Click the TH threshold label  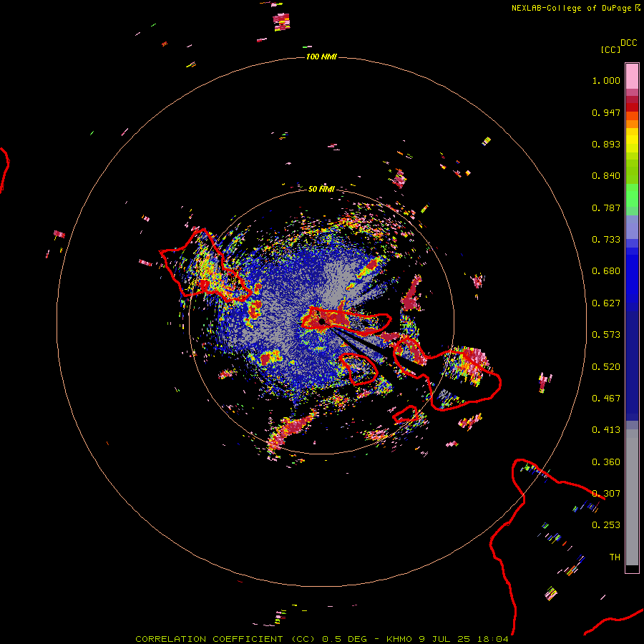[x=615, y=557]
